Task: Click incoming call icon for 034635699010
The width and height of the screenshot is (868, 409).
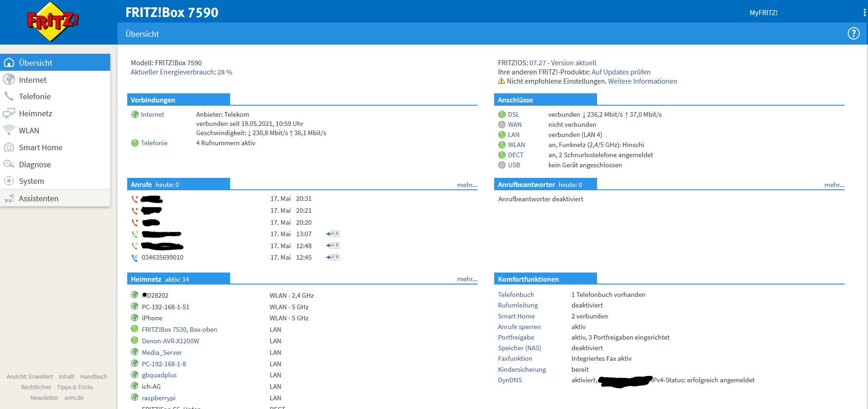Action: pos(135,258)
